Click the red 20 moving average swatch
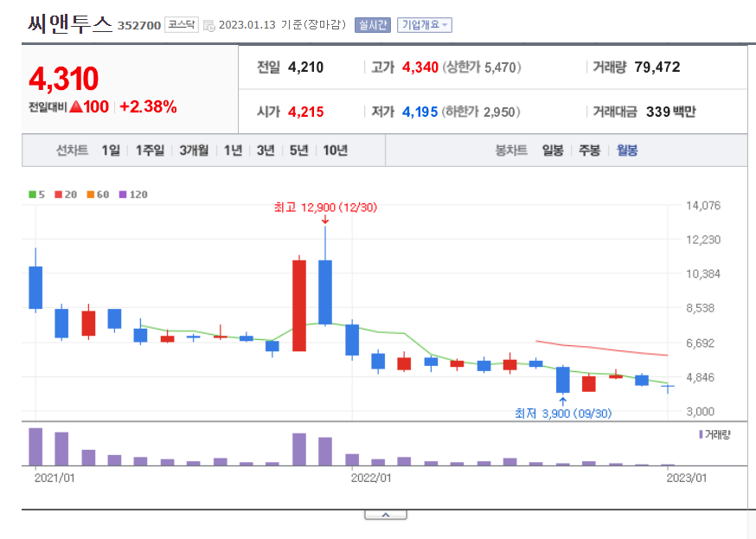Screen dimensions: 756x539 (x=58, y=195)
